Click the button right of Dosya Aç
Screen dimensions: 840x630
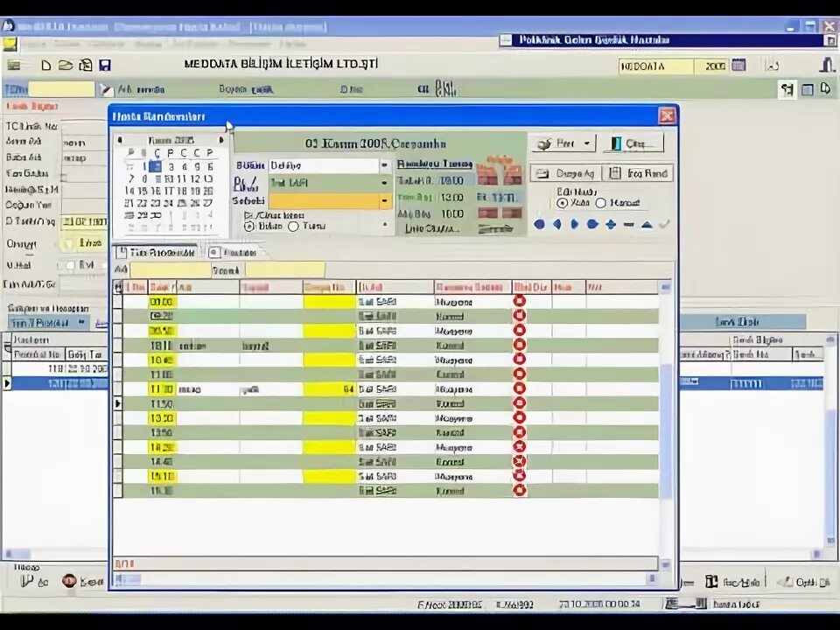click(639, 173)
